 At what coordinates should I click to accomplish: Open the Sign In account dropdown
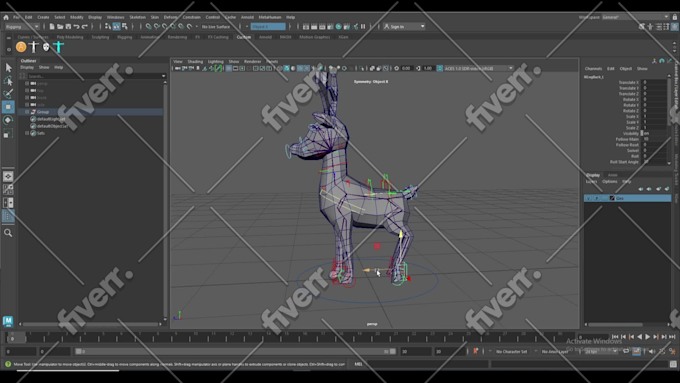[x=404, y=27]
